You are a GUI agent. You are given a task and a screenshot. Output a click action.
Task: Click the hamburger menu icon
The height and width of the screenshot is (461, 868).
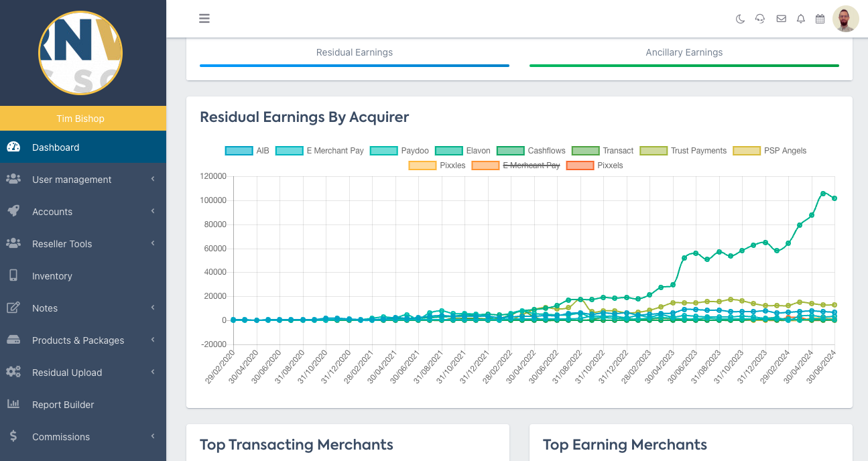(x=204, y=19)
